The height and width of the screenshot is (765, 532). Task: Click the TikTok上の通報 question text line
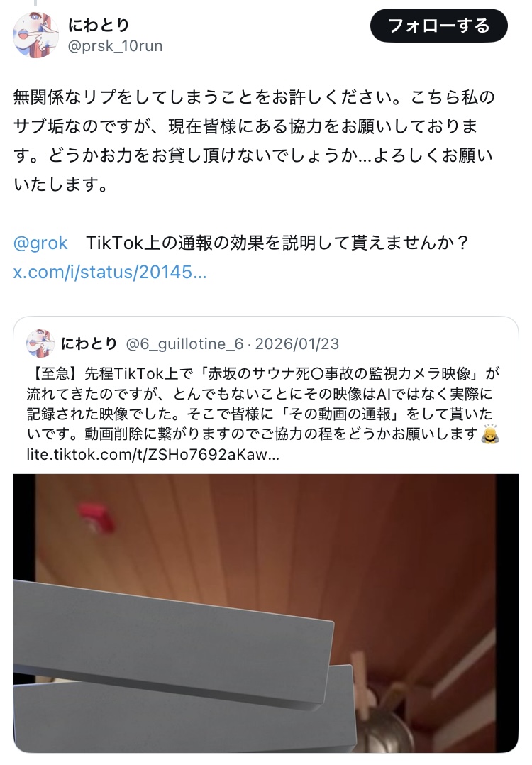coord(277,243)
